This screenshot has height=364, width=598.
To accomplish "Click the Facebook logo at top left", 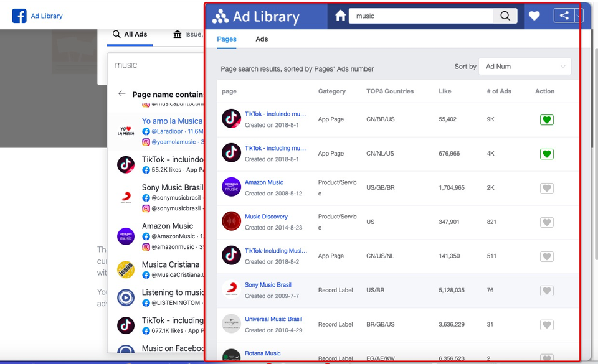I will [19, 16].
